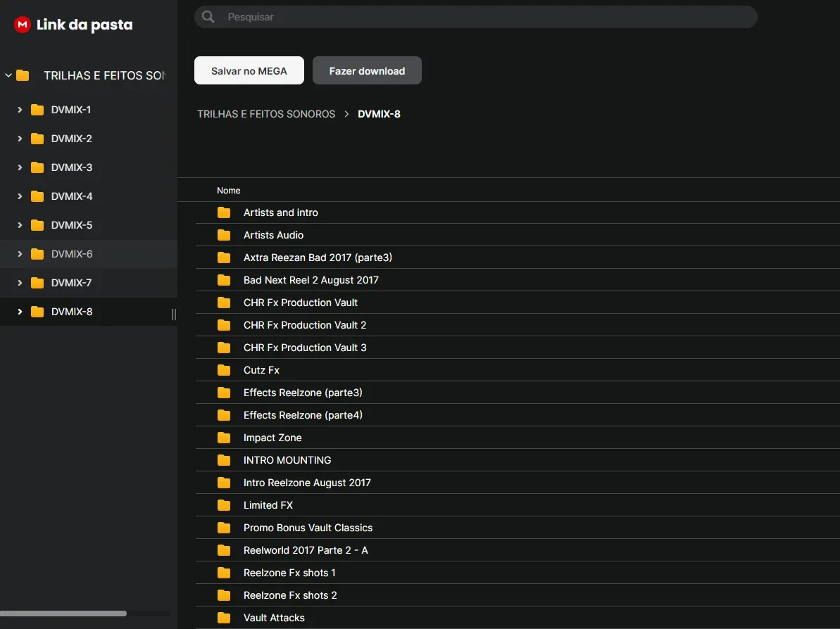Click the MEGA logo icon
The width and height of the screenshot is (840, 629).
[x=23, y=25]
